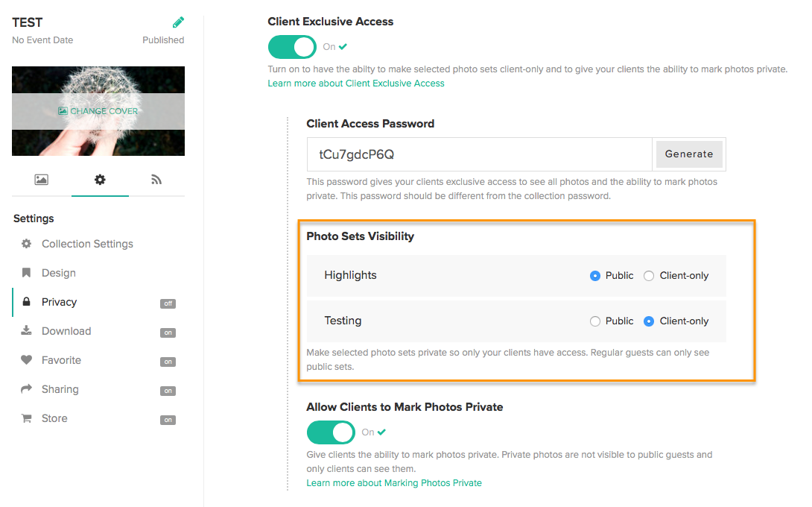Image resolution: width=812 pixels, height=507 pixels.
Task: Click the 'No Event Date' text
Action: pos(42,40)
